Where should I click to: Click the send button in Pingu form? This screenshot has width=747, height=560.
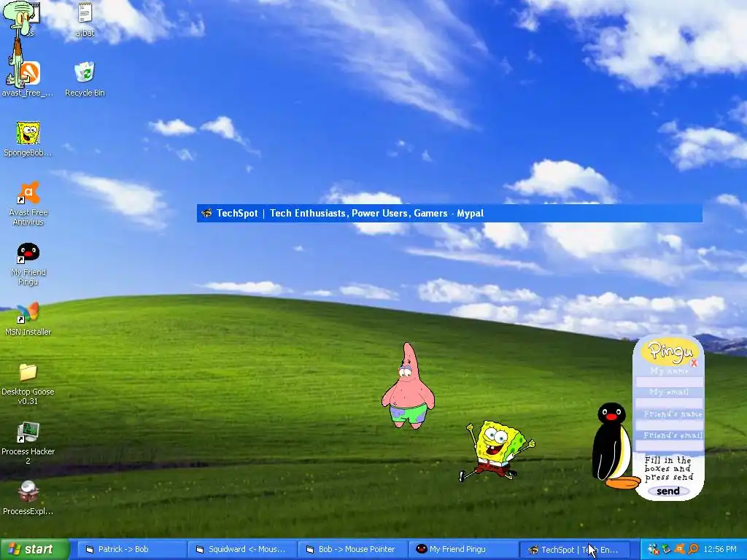click(668, 491)
